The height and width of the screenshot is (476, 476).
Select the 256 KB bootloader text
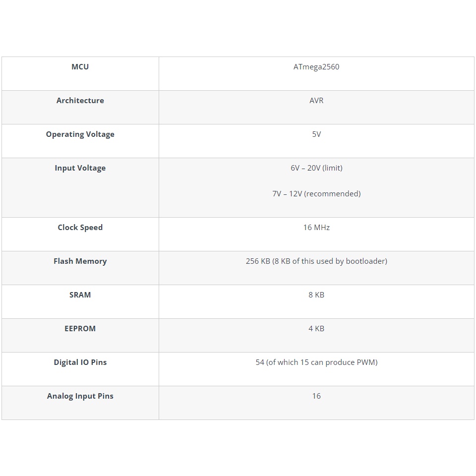pyautogui.click(x=316, y=261)
